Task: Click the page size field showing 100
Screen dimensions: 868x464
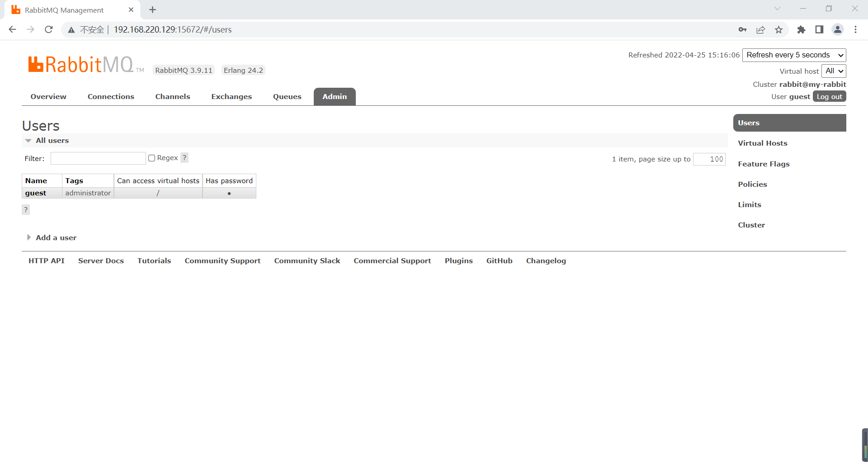Action: point(709,159)
